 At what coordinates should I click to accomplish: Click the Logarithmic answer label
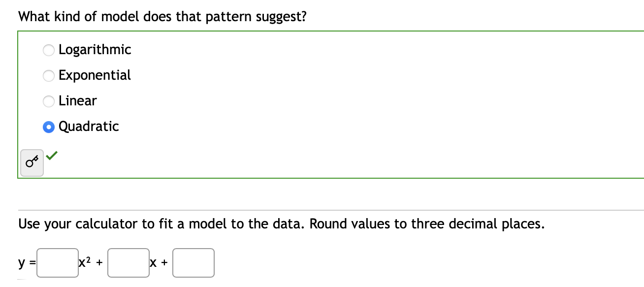(x=95, y=50)
